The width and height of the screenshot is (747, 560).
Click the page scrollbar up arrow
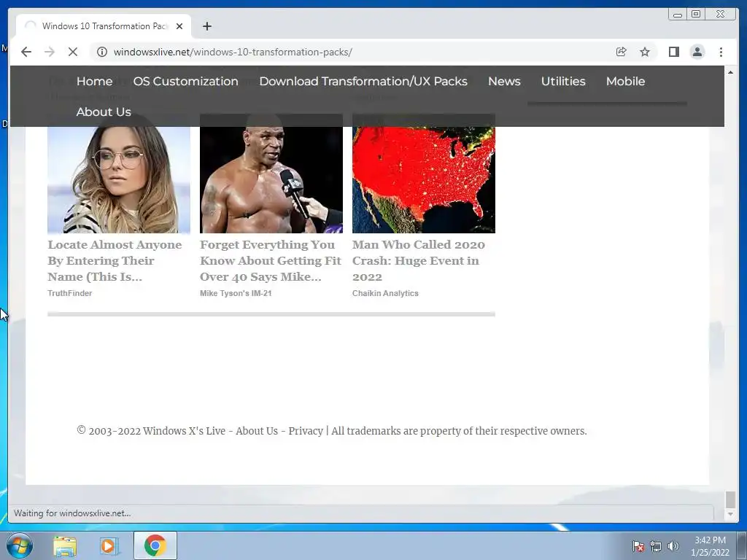point(730,72)
